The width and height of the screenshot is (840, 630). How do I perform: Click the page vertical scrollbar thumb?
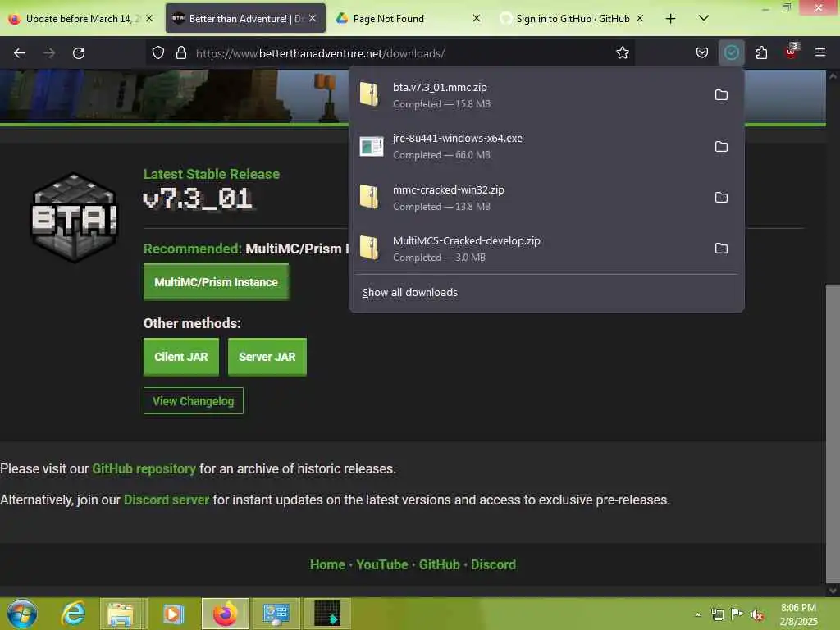833,434
